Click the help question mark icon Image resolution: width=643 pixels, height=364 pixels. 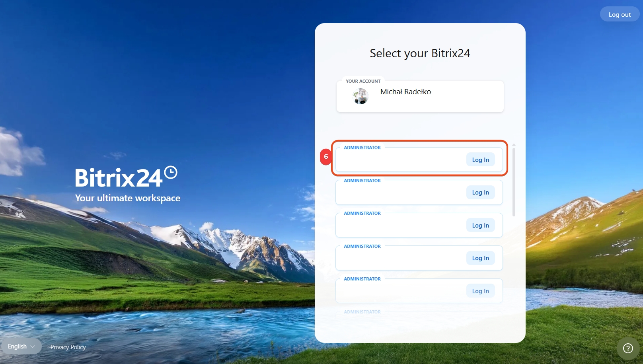coord(628,348)
